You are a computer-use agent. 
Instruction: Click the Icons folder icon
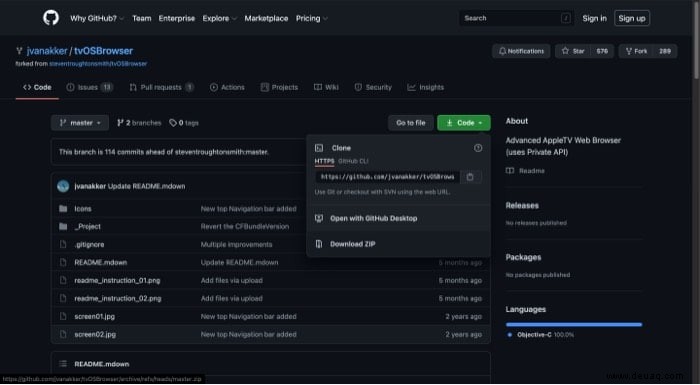pyautogui.click(x=63, y=209)
